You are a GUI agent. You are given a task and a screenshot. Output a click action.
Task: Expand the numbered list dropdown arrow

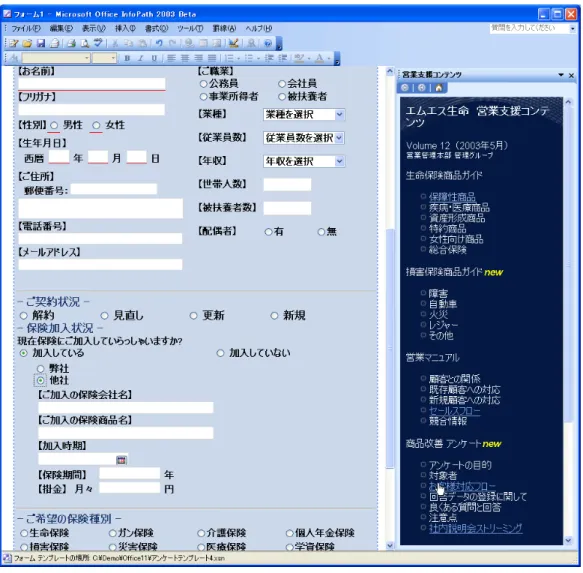[239, 58]
